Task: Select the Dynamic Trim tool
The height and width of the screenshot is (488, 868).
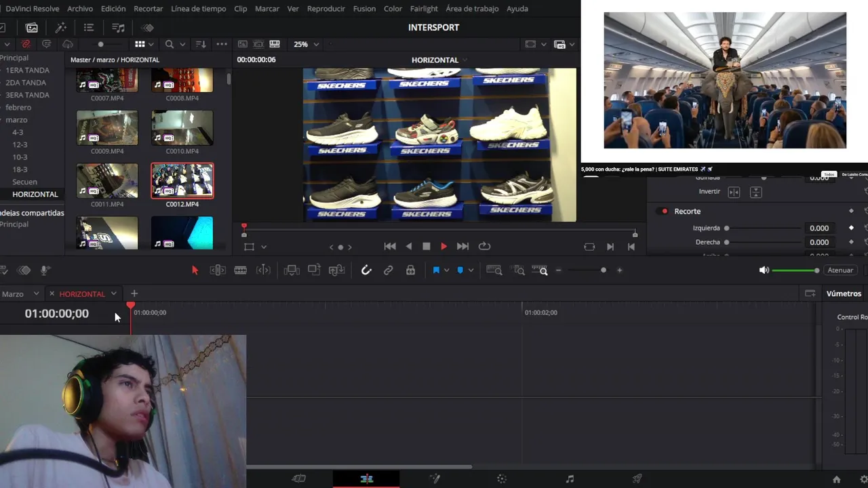Action: (x=263, y=270)
